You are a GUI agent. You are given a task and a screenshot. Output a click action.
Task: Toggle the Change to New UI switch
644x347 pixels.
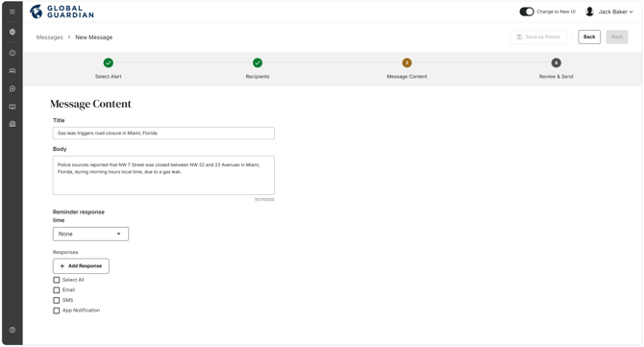(x=527, y=12)
